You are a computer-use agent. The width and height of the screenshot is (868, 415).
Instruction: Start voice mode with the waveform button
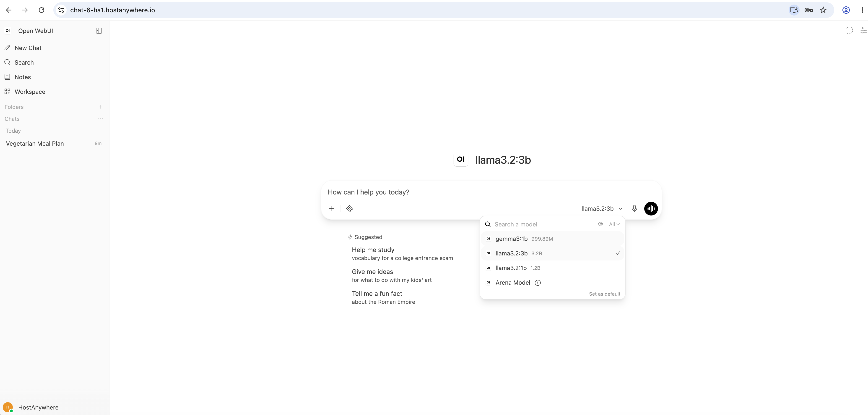651,208
